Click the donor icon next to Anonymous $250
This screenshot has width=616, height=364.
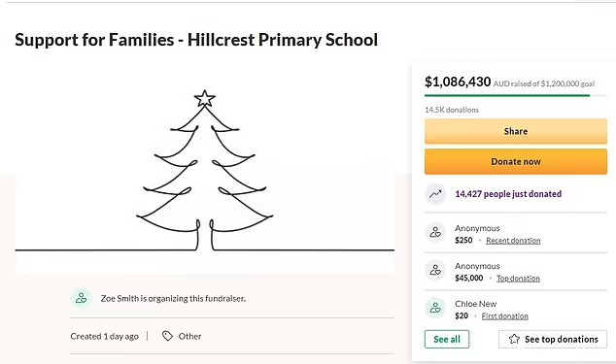[x=435, y=232]
